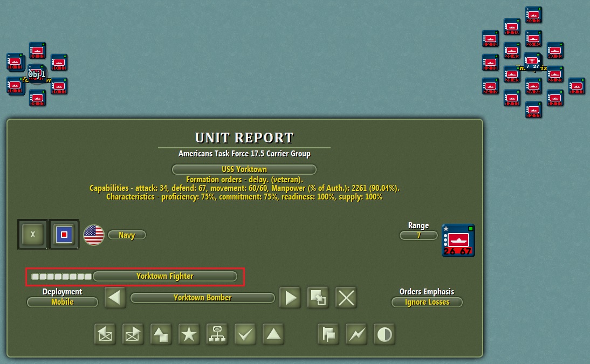Open the formation hierarchy chart icon

[217, 334]
